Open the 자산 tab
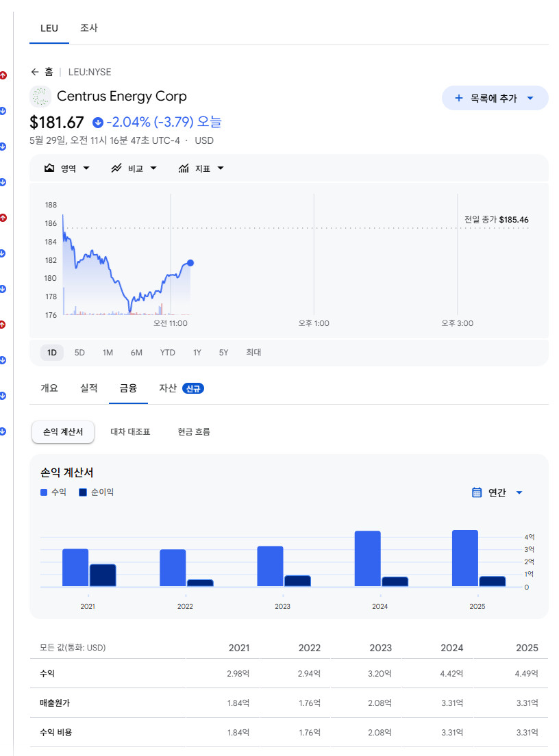The height and width of the screenshot is (756, 559). click(x=168, y=388)
